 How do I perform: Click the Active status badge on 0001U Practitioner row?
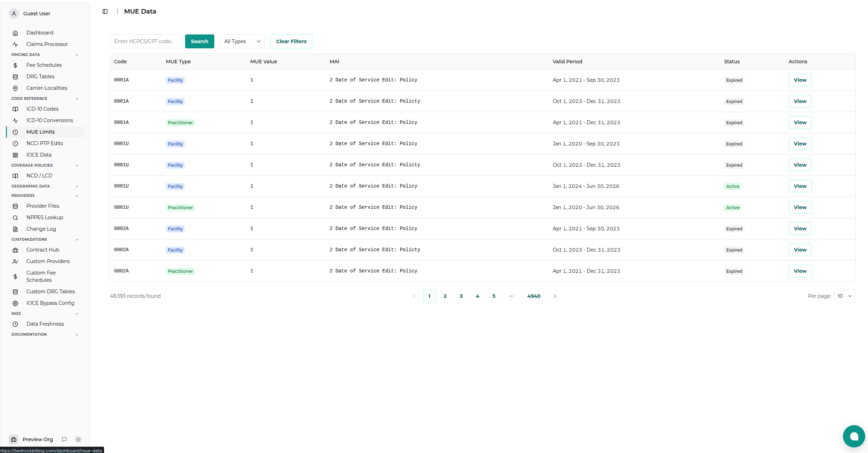[x=732, y=208]
